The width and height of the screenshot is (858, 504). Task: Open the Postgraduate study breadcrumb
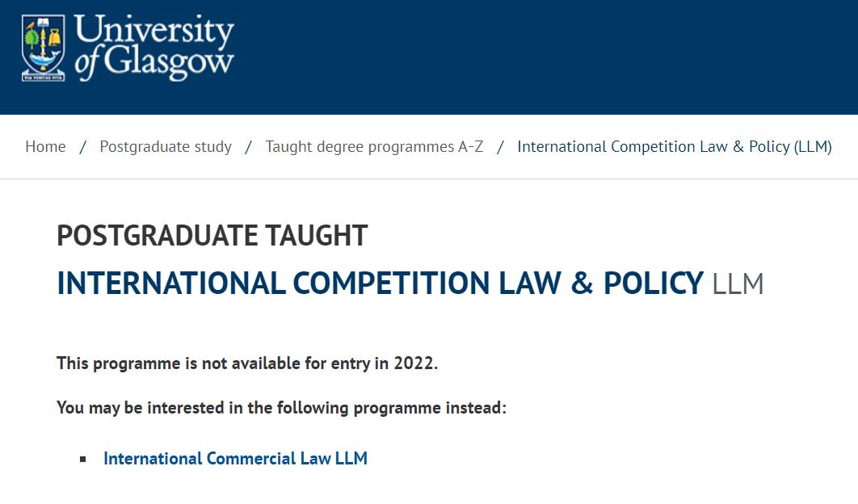(166, 147)
